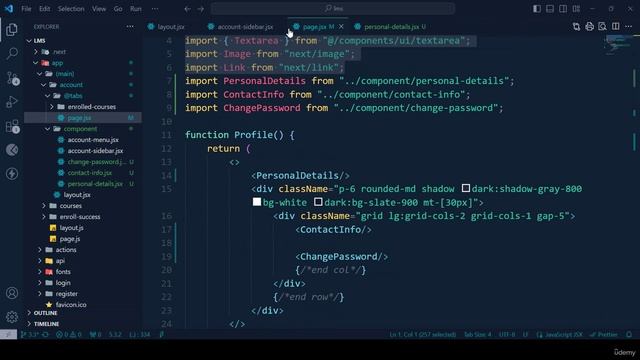Open the editor More Actions ellipsis

[x=628, y=27]
